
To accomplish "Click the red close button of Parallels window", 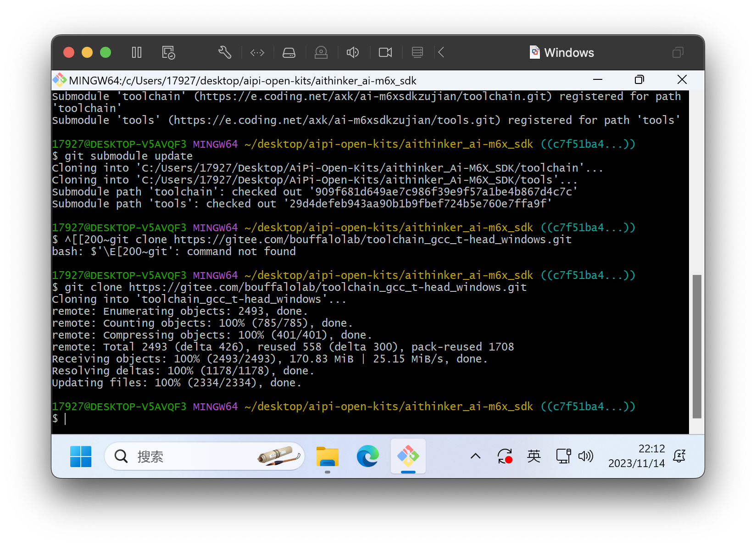I will click(x=69, y=52).
